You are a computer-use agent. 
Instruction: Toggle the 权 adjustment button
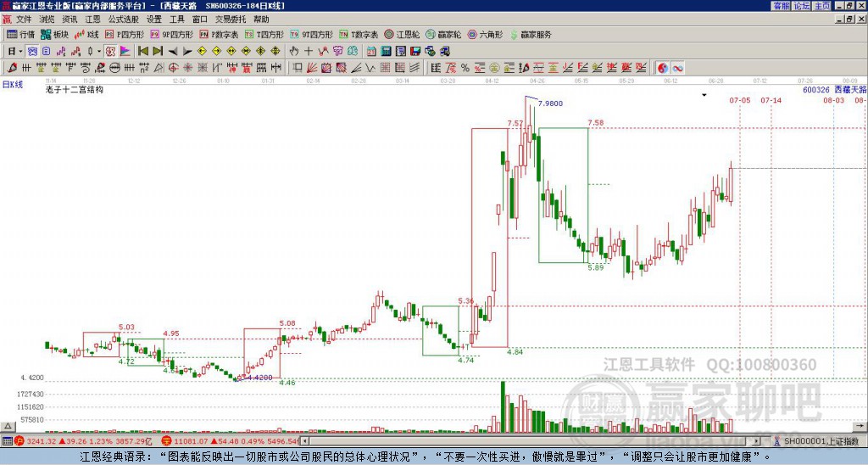pyautogui.click(x=110, y=51)
